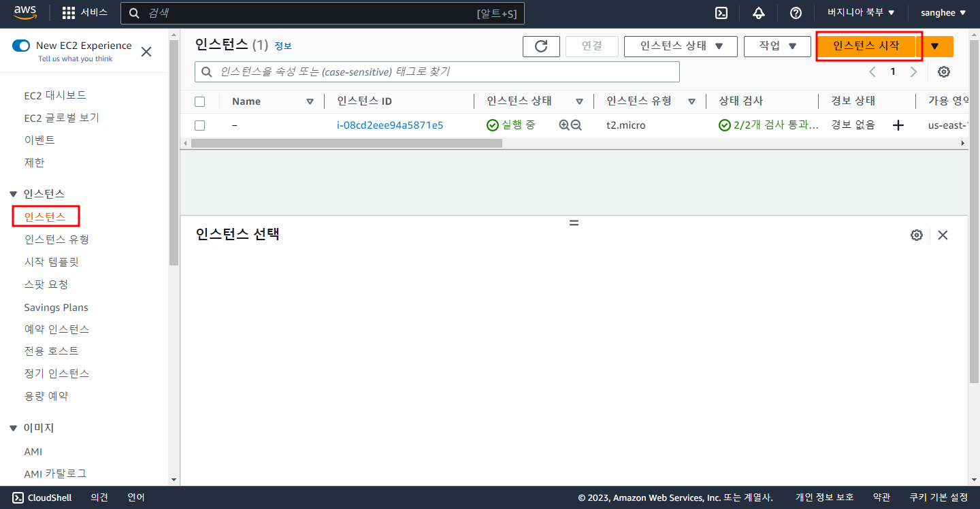980x509 pixels.
Task: Go to 이벤트 in sidebar
Action: pyautogui.click(x=39, y=140)
